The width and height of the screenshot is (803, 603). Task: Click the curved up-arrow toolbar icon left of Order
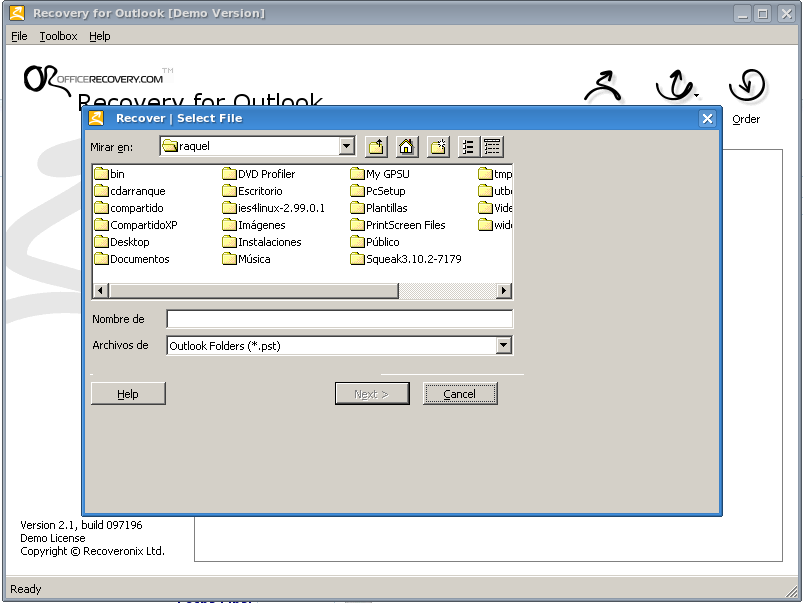[x=677, y=85]
